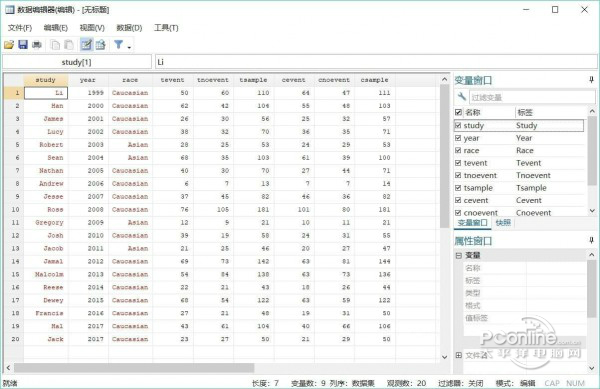
Task: Pin the 属性窗口 panel
Action: [x=591, y=241]
